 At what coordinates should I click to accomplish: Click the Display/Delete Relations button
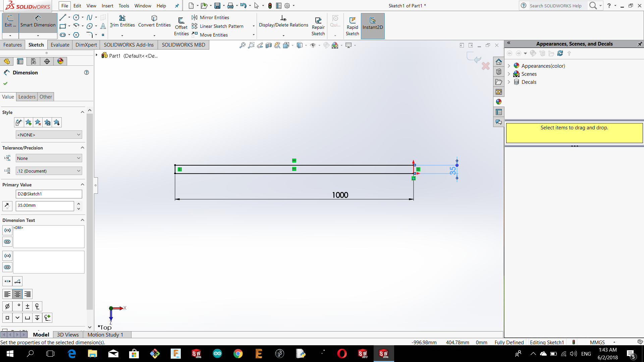click(283, 21)
